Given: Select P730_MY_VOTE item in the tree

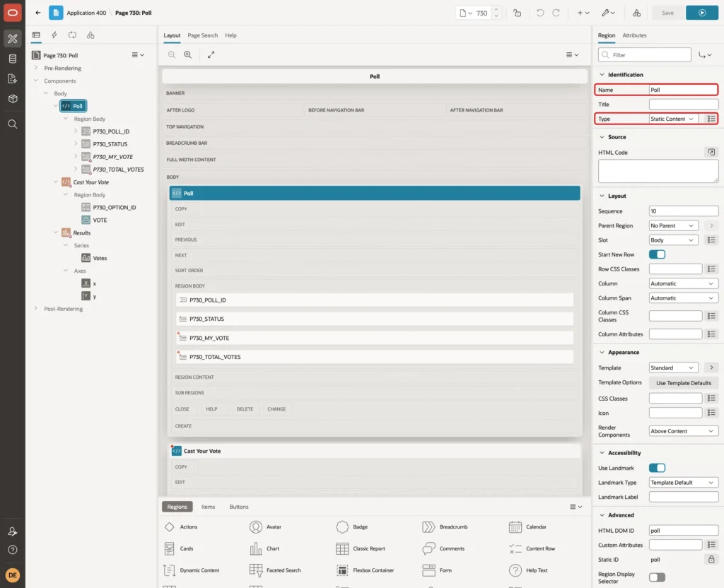Looking at the screenshot, I should tap(112, 157).
